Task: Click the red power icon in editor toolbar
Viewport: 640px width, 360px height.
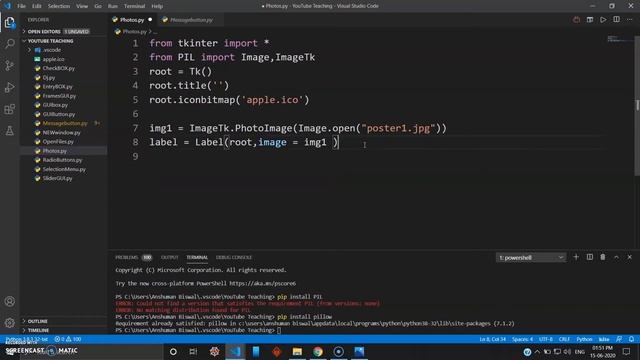Action: tap(576, 20)
